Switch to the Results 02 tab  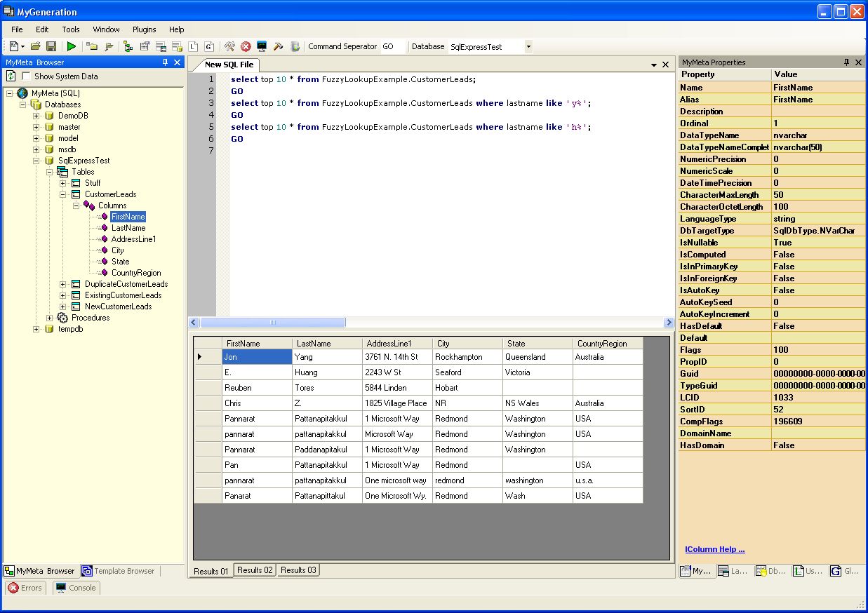coord(254,570)
